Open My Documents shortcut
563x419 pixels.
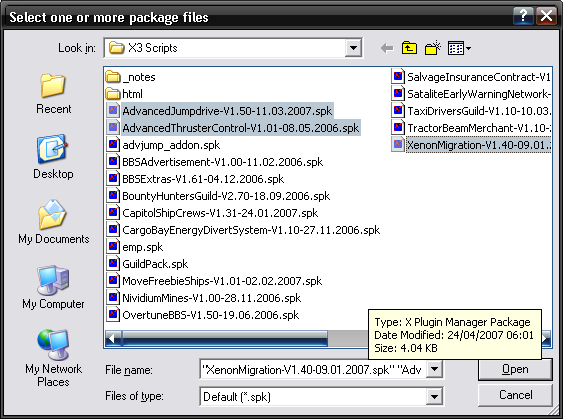coord(53,222)
